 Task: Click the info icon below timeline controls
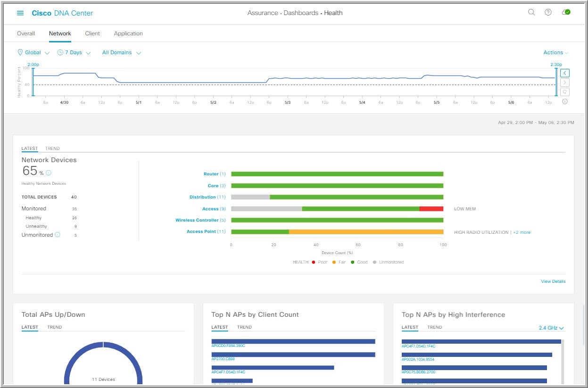565,101
